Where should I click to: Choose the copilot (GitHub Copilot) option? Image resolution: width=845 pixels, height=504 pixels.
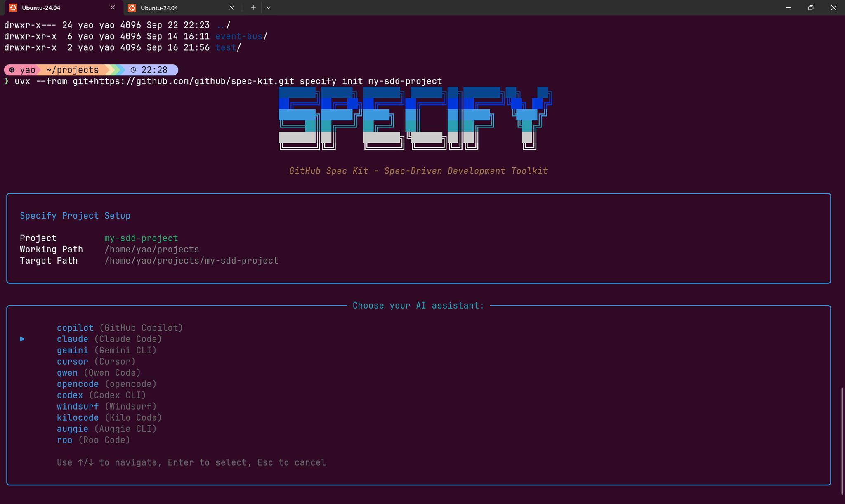tap(120, 328)
